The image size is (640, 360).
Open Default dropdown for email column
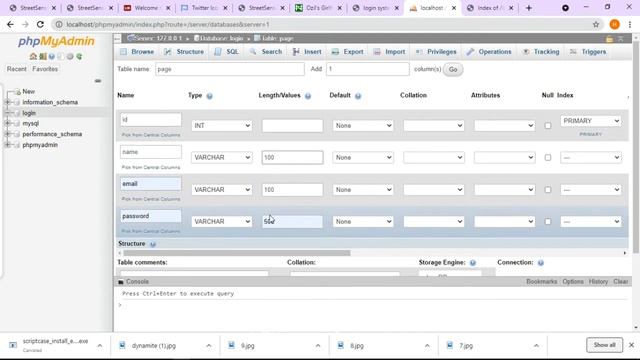(x=363, y=190)
